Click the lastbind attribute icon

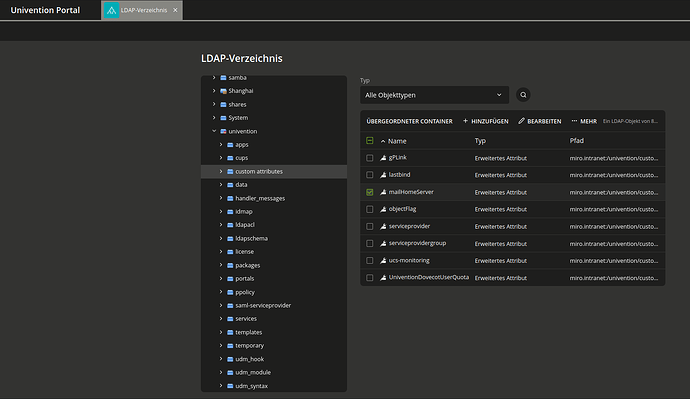[383, 175]
